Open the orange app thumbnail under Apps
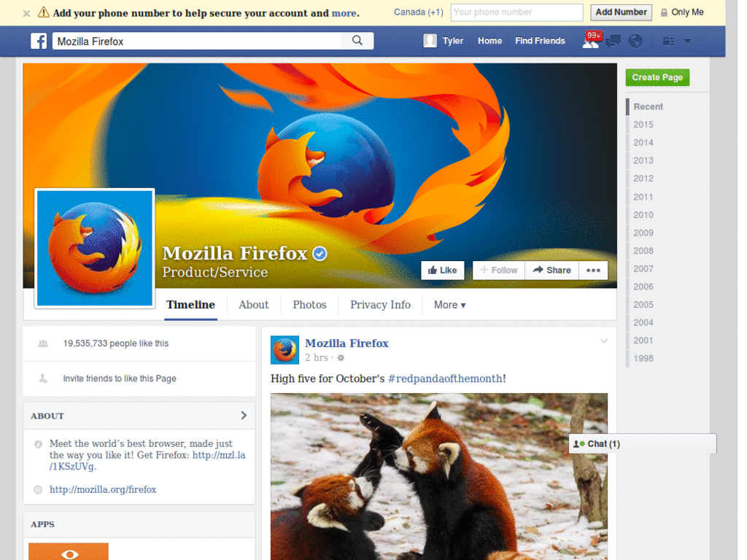The image size is (747, 560). (x=69, y=551)
